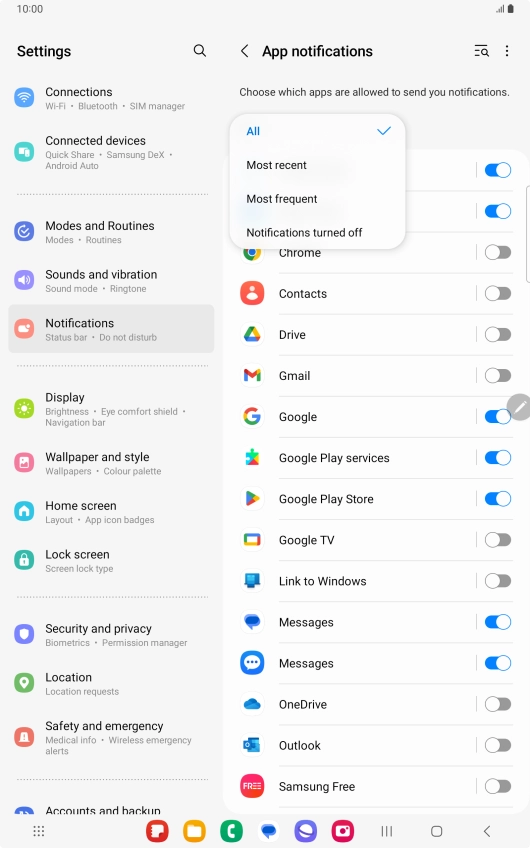
Task: Turn off Google Play Store notifications
Action: [x=498, y=499]
